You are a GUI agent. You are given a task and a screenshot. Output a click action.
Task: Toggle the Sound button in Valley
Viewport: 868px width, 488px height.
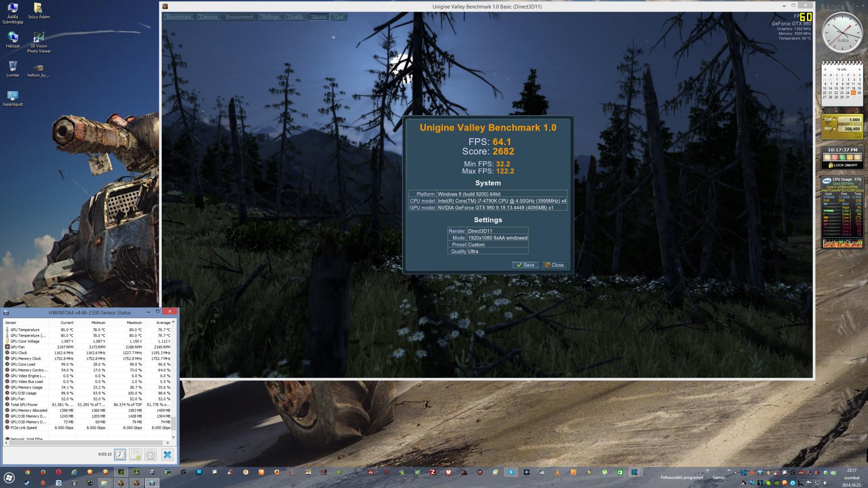[x=319, y=17]
